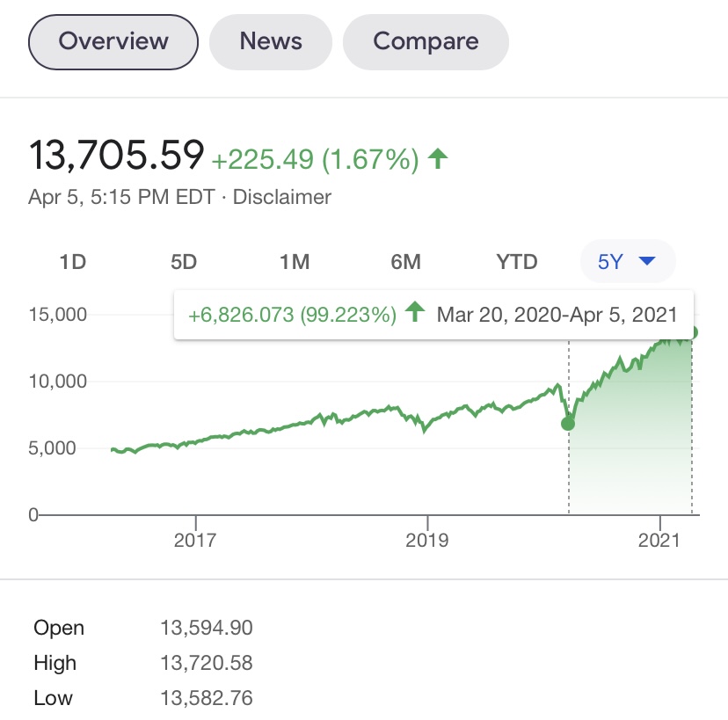Open the Overview tab
Screen dimensions: 728x720
113,42
